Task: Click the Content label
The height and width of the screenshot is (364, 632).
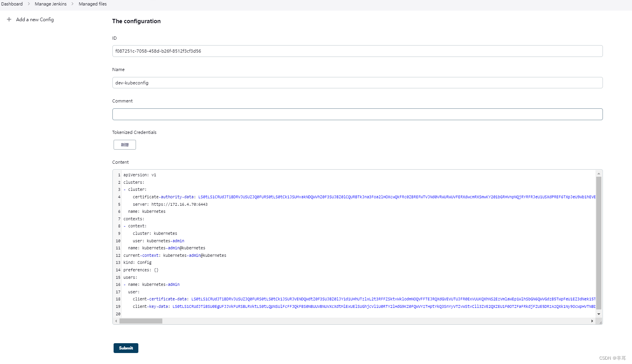Action: [120, 162]
